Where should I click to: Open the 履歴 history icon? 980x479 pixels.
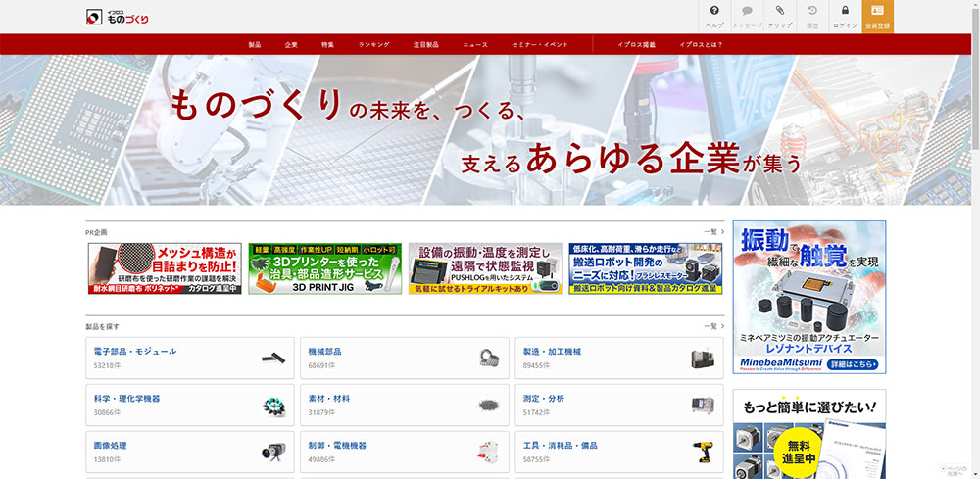[812, 12]
